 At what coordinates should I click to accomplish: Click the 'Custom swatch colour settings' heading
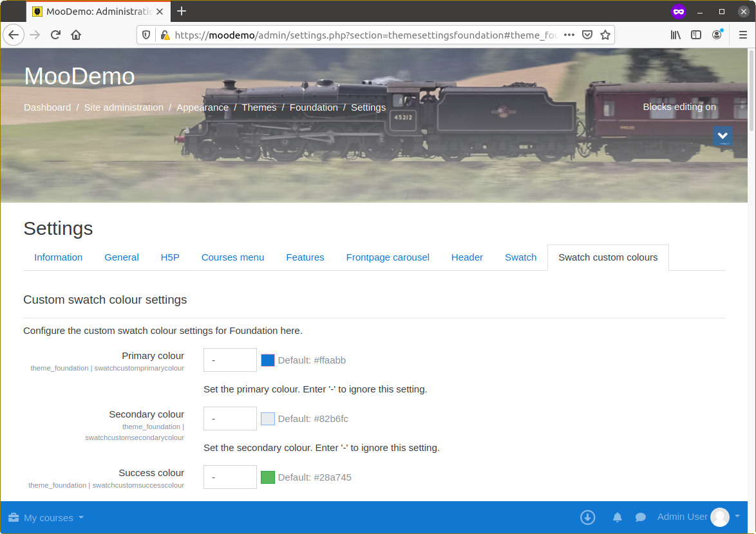pos(105,300)
